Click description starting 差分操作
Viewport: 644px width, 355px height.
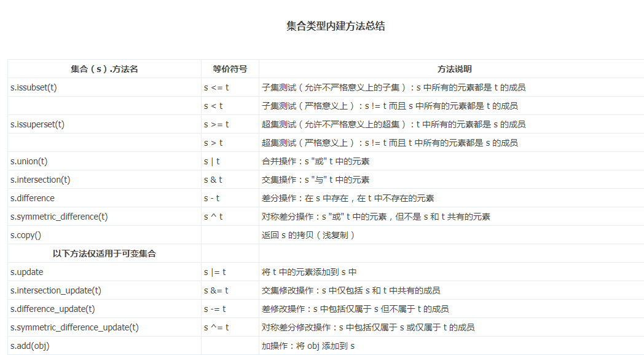tap(348, 198)
